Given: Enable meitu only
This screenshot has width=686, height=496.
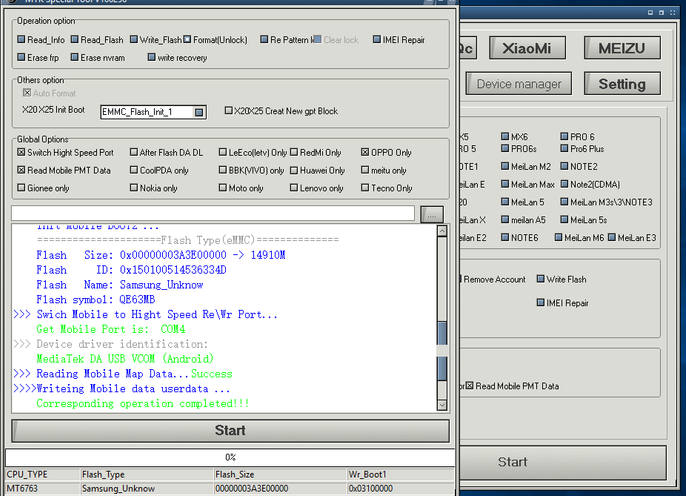Looking at the screenshot, I should pos(365,170).
